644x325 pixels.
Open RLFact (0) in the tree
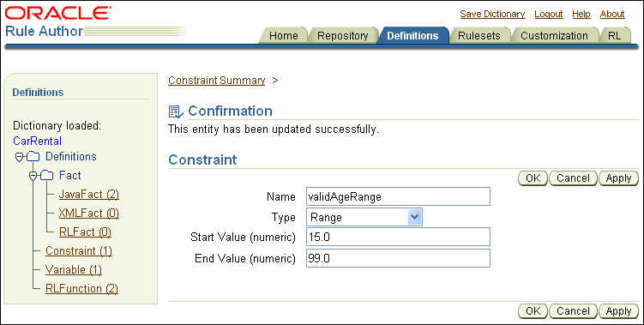pyautogui.click(x=85, y=232)
